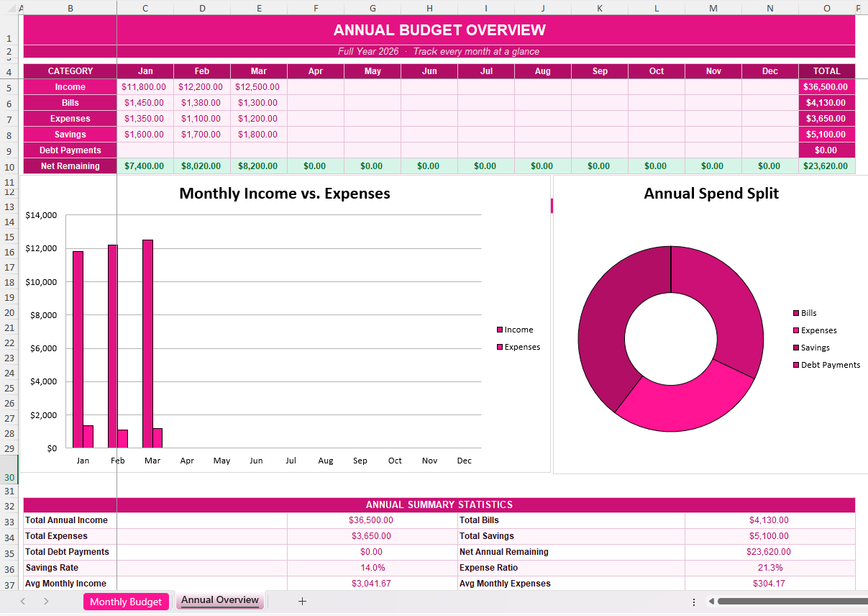Select column C header
The width and height of the screenshot is (868, 616).
coord(145,8)
